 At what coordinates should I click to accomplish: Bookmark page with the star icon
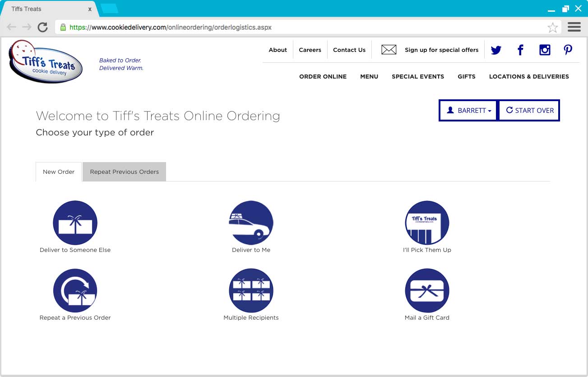click(x=552, y=28)
